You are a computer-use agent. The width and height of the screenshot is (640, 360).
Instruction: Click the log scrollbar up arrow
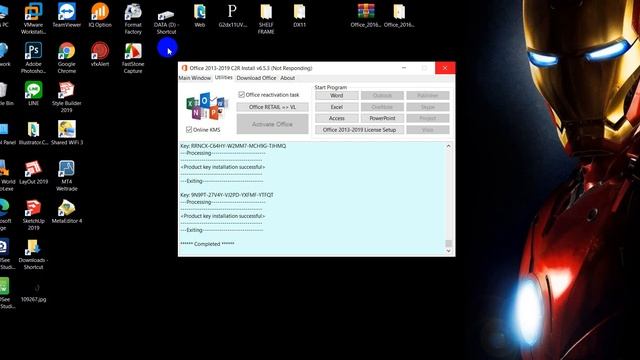pos(448,146)
